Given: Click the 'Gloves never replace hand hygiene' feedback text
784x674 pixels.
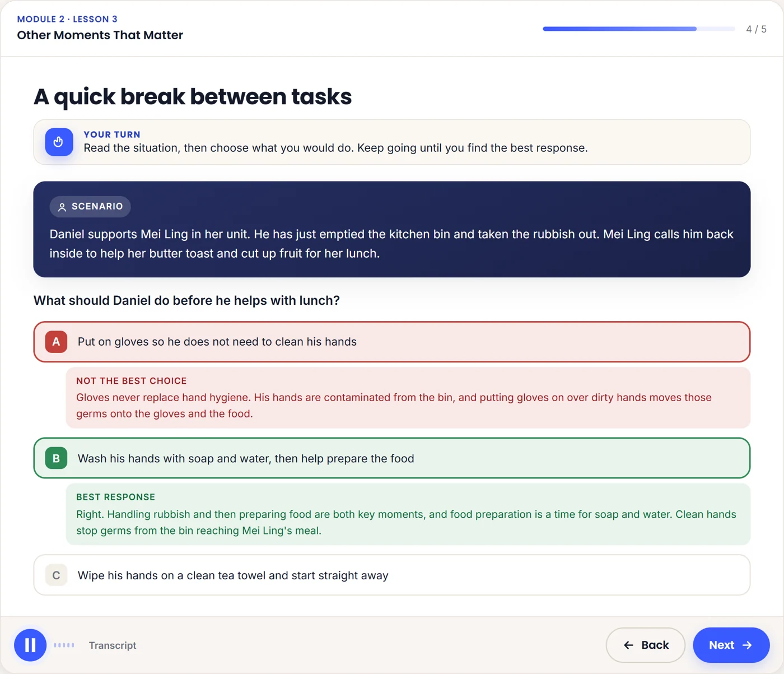Looking at the screenshot, I should (x=394, y=406).
